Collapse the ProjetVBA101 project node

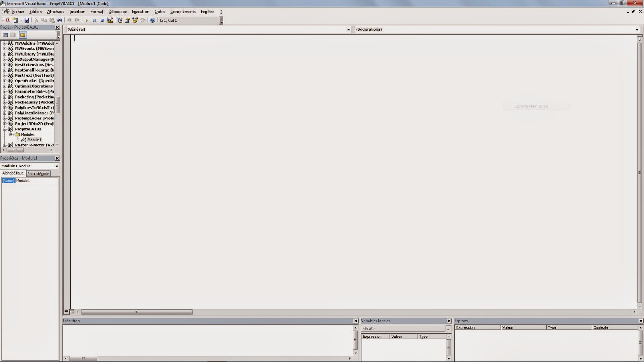click(x=4, y=129)
